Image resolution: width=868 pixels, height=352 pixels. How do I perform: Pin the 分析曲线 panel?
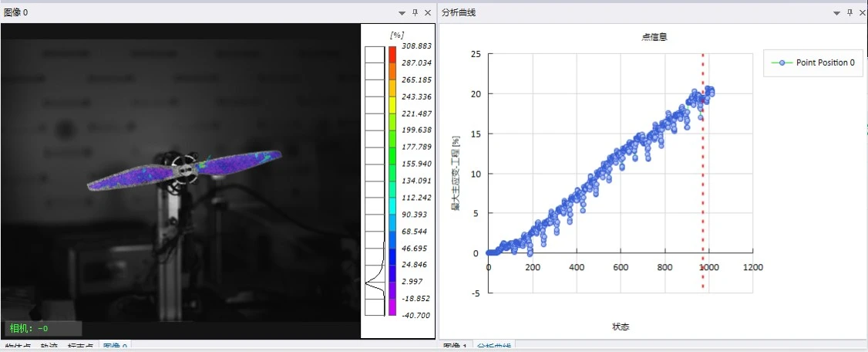[850, 13]
